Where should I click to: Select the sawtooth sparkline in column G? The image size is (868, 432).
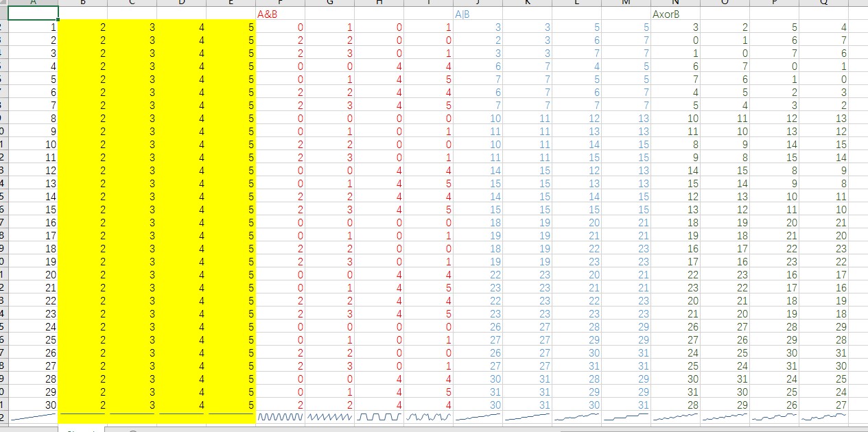tap(329, 416)
